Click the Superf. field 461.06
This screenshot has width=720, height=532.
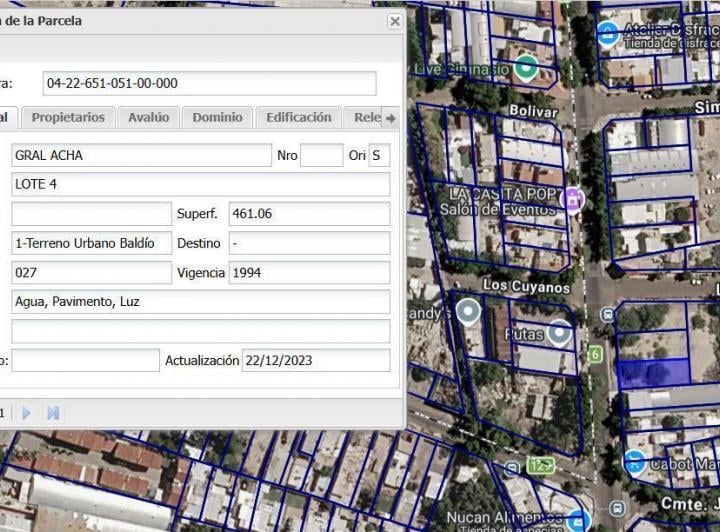(x=309, y=213)
